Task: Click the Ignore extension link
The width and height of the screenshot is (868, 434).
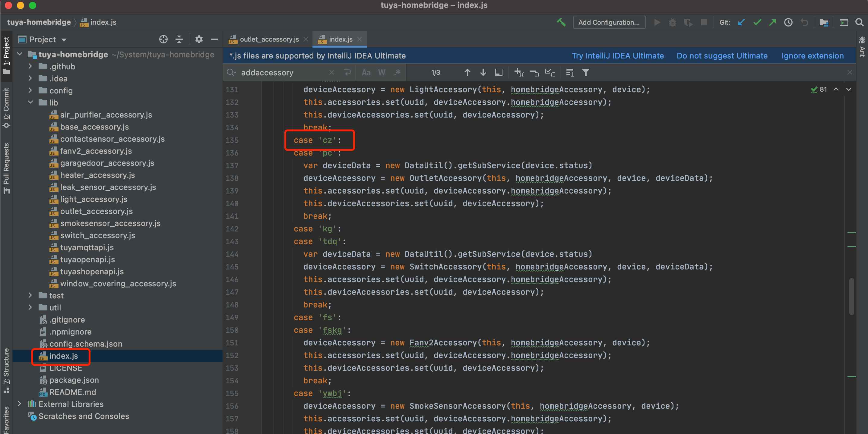Action: point(813,55)
